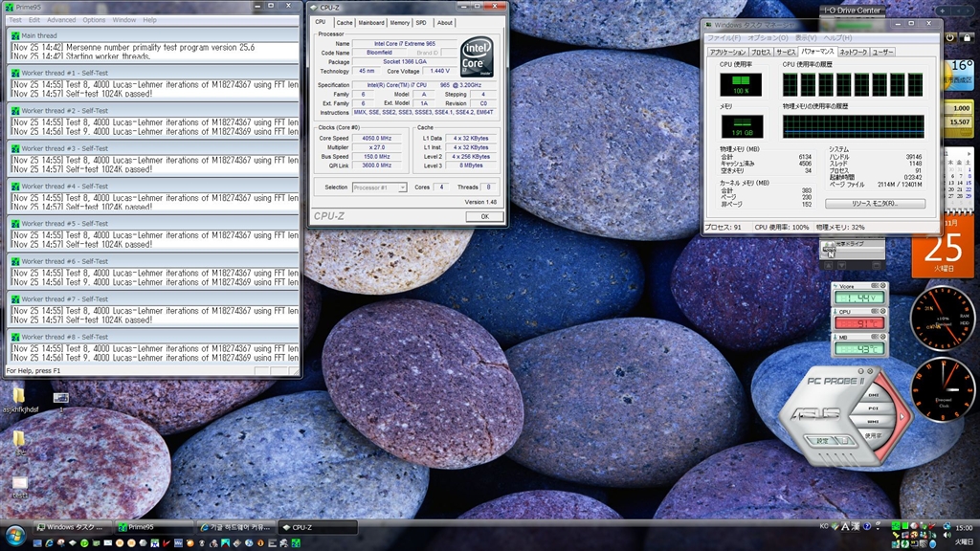Click the CPU temperature monitor display
980x551 pixels.
pos(858,323)
